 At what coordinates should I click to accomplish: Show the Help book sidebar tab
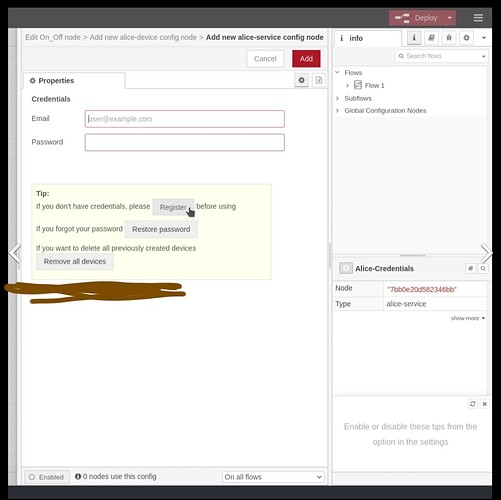tap(431, 38)
